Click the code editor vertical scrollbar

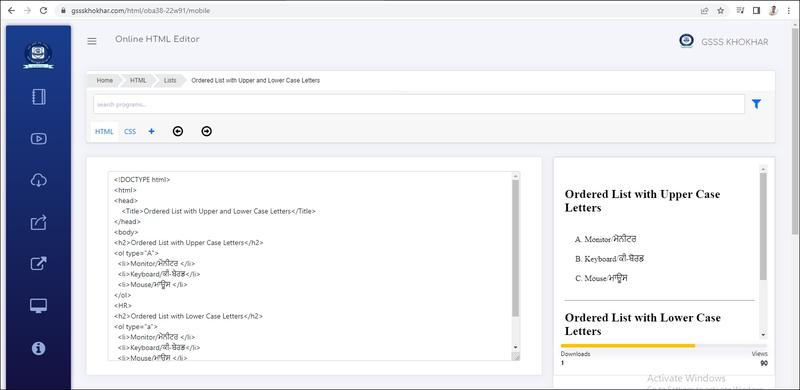click(x=516, y=248)
